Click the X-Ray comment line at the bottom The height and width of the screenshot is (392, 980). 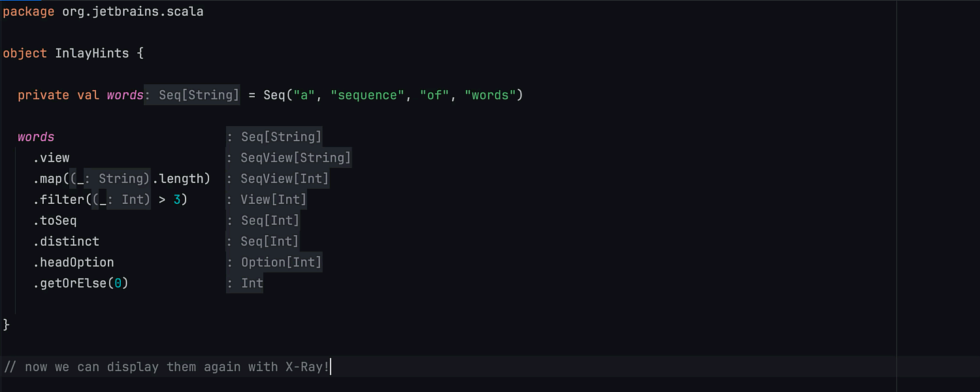(167, 367)
